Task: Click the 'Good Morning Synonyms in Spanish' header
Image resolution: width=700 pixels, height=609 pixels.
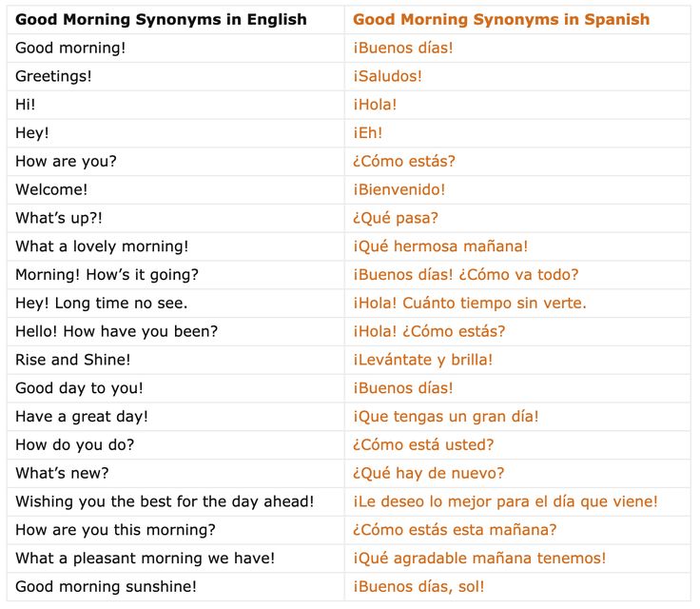Action: [x=501, y=19]
